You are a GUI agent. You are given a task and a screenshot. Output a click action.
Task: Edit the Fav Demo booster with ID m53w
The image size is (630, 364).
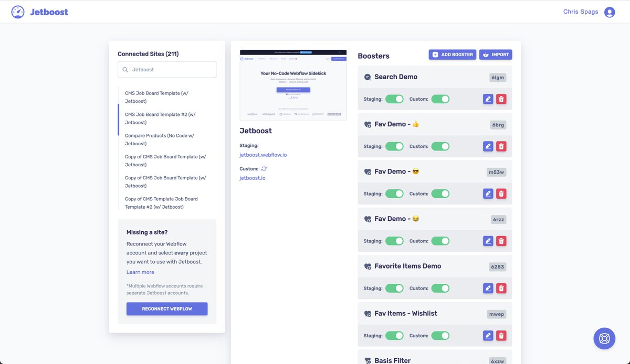pos(488,194)
